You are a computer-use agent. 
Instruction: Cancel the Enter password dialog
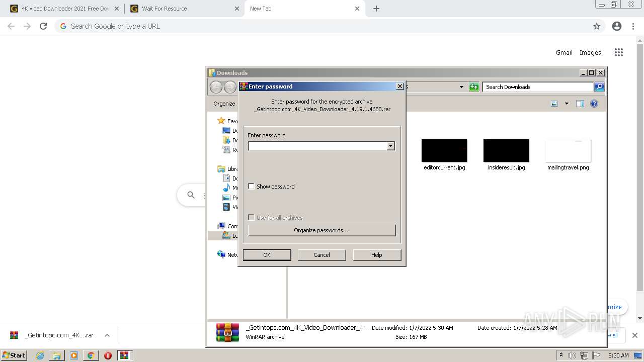coord(321,255)
